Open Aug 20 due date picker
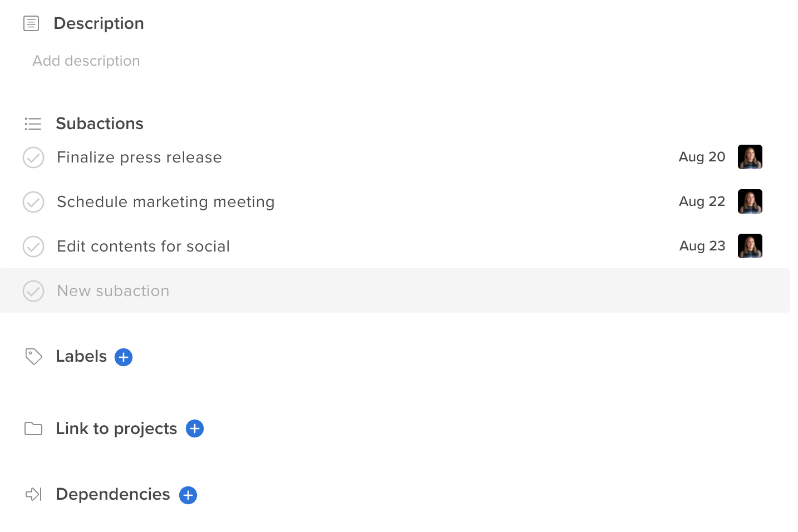This screenshot has height=532, width=798. (702, 157)
